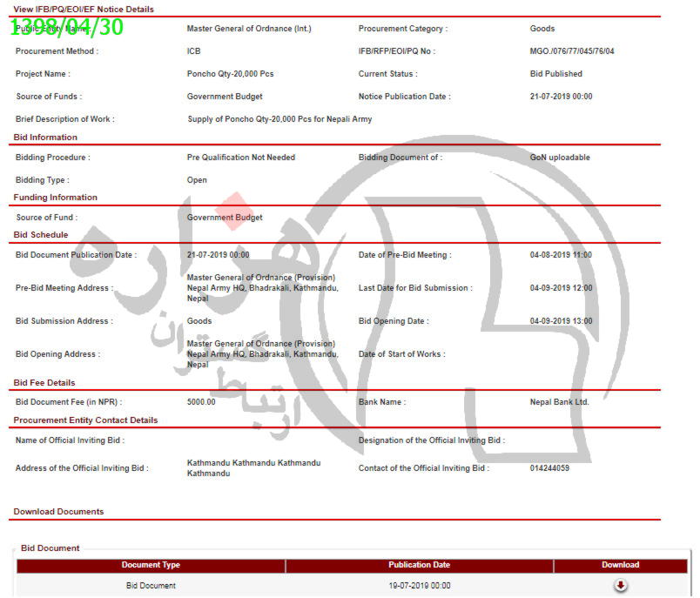This screenshot has width=700, height=598.
Task: Click the Download column header
Action: tap(620, 565)
